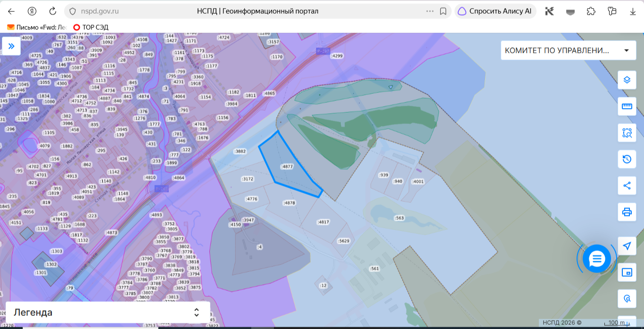This screenshot has height=329, width=644.
Task: Open the map history tool
Action: pyautogui.click(x=627, y=159)
